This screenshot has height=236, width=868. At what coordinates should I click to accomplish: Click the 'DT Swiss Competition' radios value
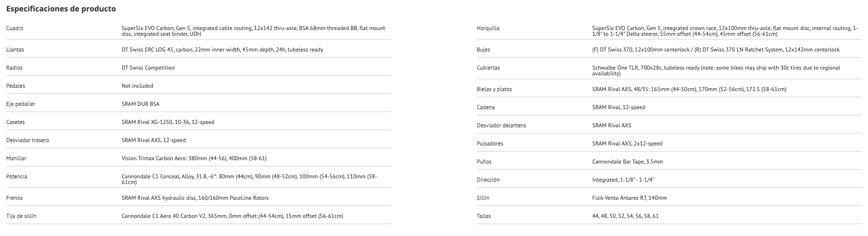[x=148, y=68]
